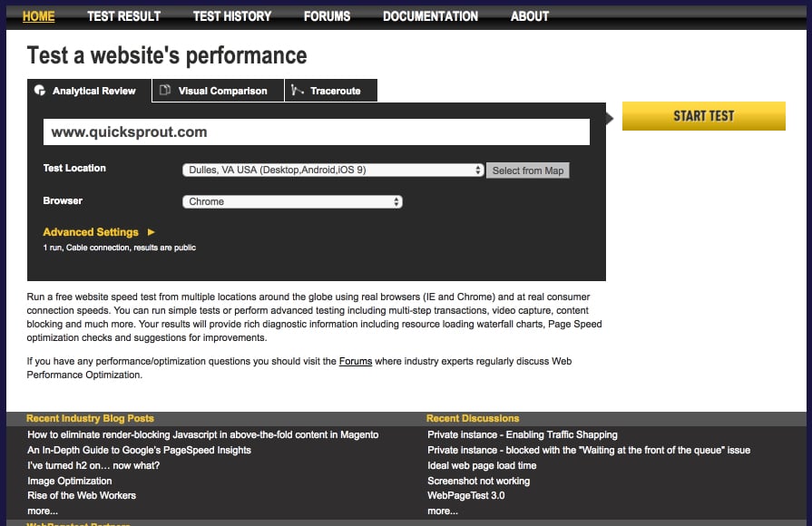Open the Image Optimization blog post
Screen dimensions: 812x526
point(69,481)
